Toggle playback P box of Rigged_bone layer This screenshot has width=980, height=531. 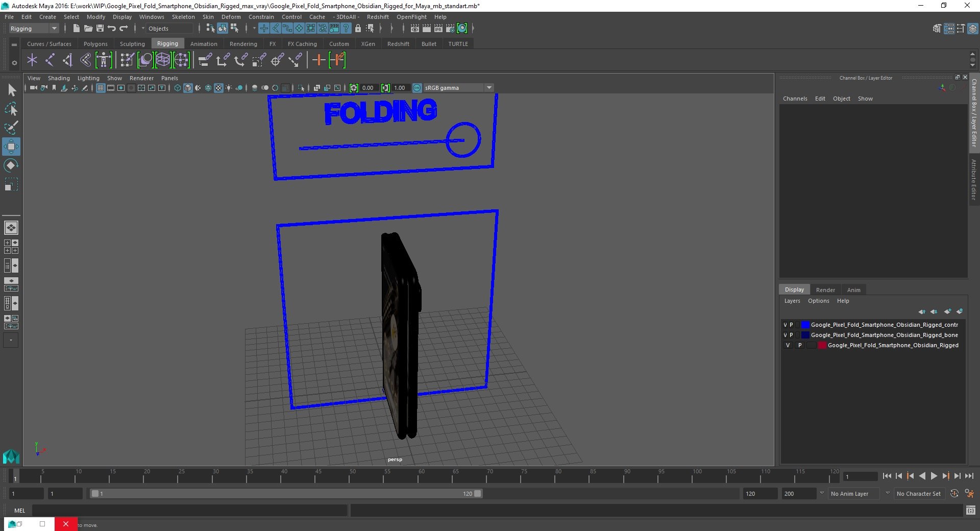click(x=792, y=335)
